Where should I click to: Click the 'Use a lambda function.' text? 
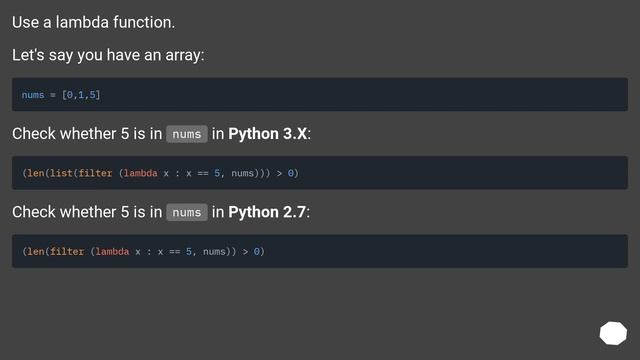[x=93, y=22]
